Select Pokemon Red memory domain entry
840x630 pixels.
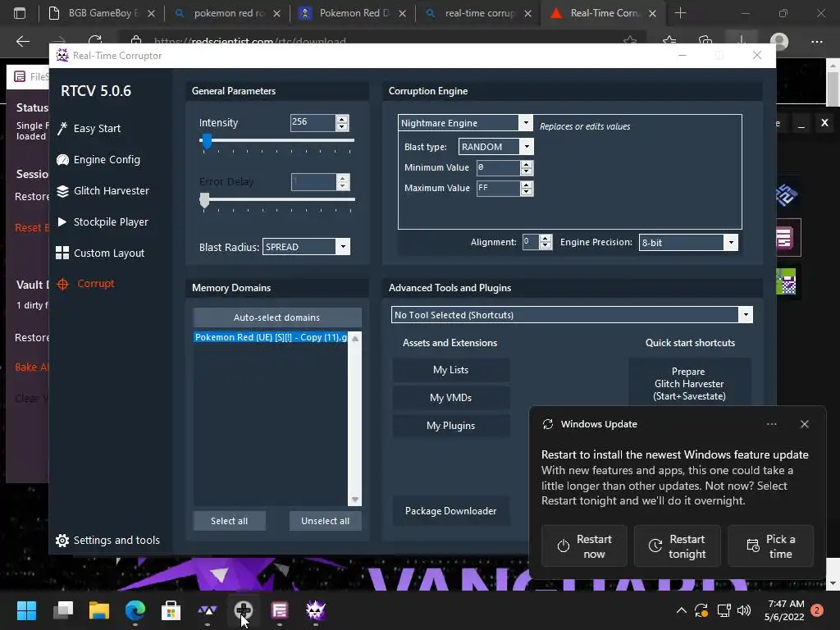(271, 337)
